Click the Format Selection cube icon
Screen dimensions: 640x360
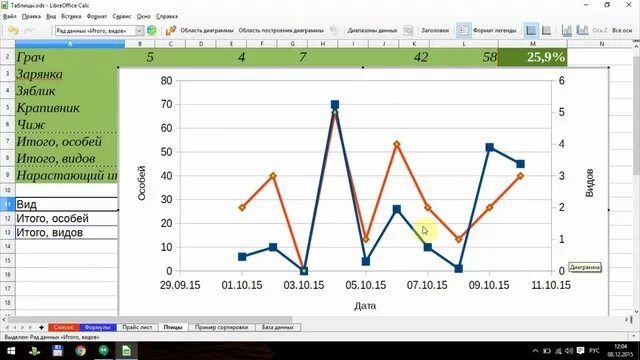152,30
